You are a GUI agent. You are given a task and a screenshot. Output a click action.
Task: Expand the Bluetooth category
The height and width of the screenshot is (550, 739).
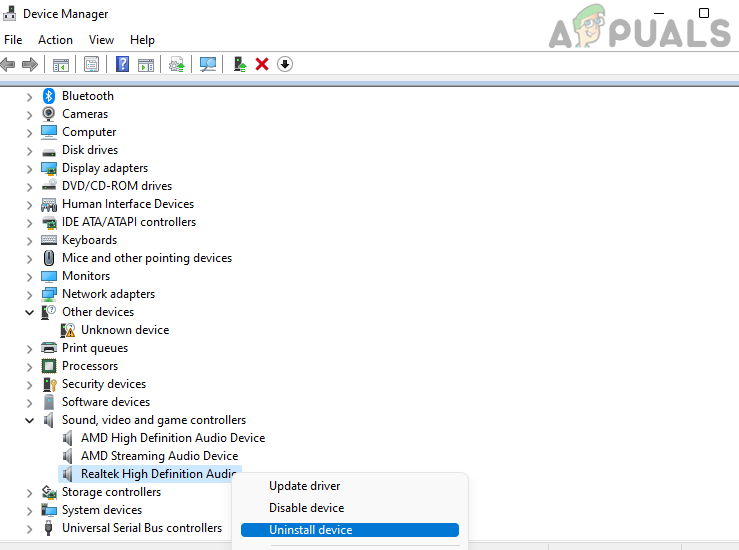(x=30, y=97)
